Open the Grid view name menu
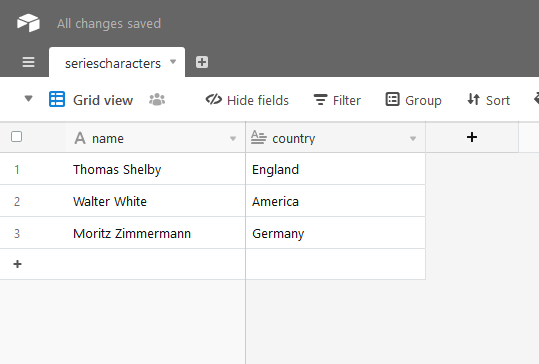 (x=103, y=100)
